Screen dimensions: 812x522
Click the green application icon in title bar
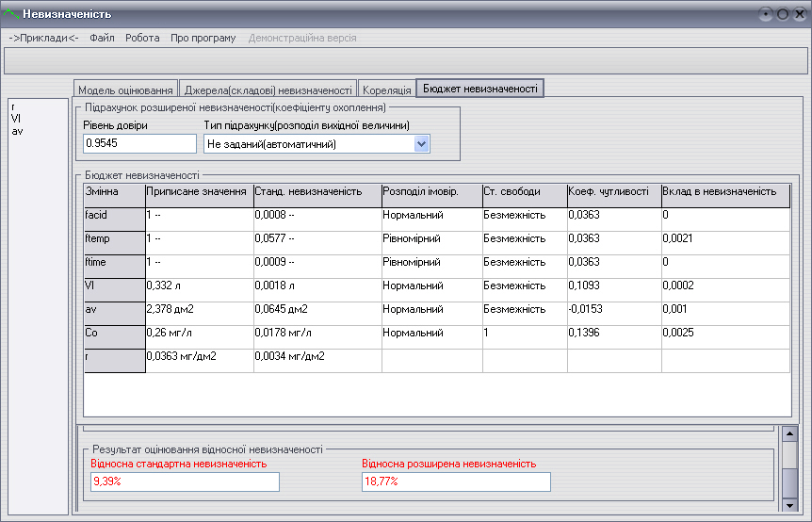pos(11,14)
